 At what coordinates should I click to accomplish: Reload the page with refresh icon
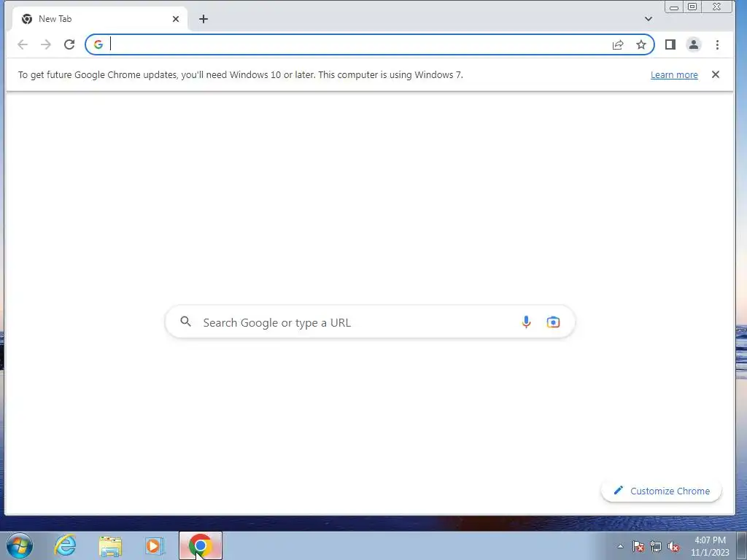69,44
